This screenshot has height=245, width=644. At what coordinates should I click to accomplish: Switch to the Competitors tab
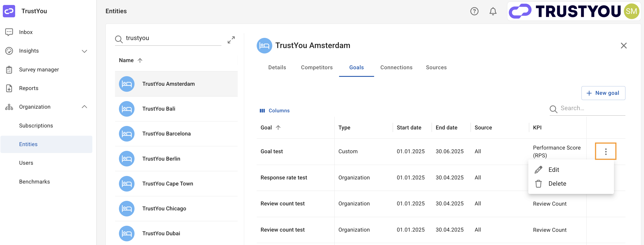tap(317, 67)
